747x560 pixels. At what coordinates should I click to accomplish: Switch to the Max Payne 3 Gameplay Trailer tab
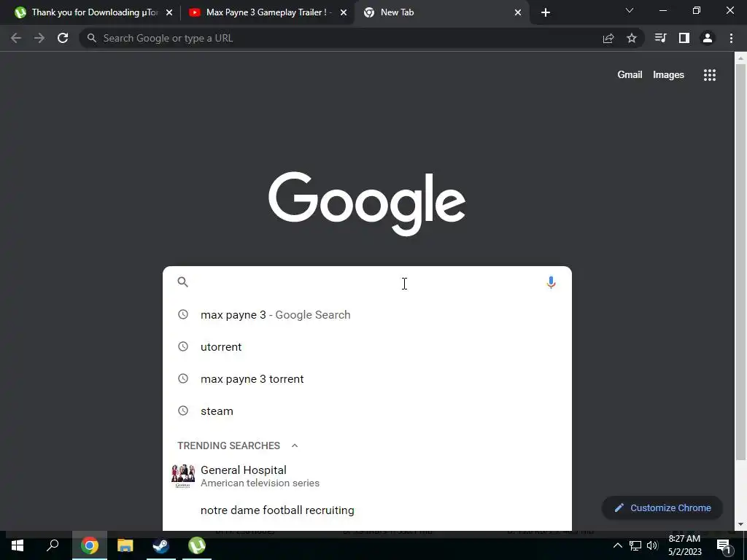pos(268,12)
